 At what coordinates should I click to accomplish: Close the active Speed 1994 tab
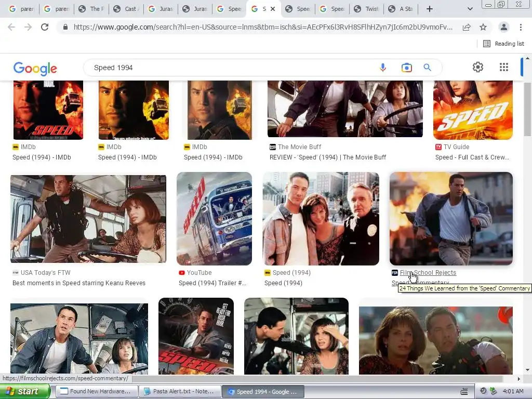273,9
